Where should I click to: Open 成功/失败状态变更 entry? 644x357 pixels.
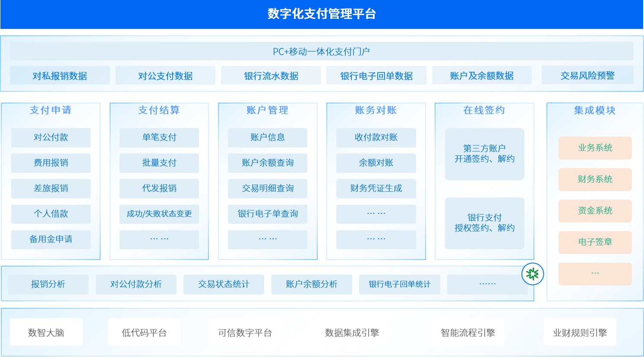tap(159, 214)
